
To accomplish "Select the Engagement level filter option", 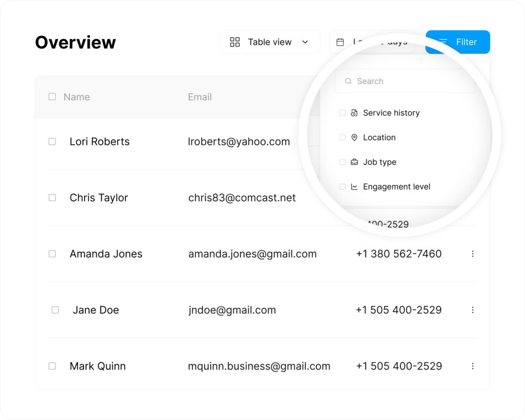I will 396,187.
